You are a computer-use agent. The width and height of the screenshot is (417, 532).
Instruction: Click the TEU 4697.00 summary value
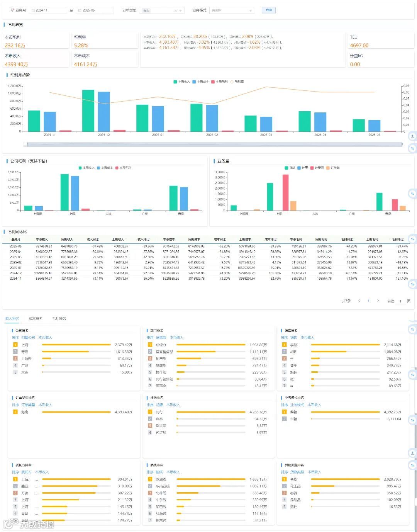click(359, 46)
